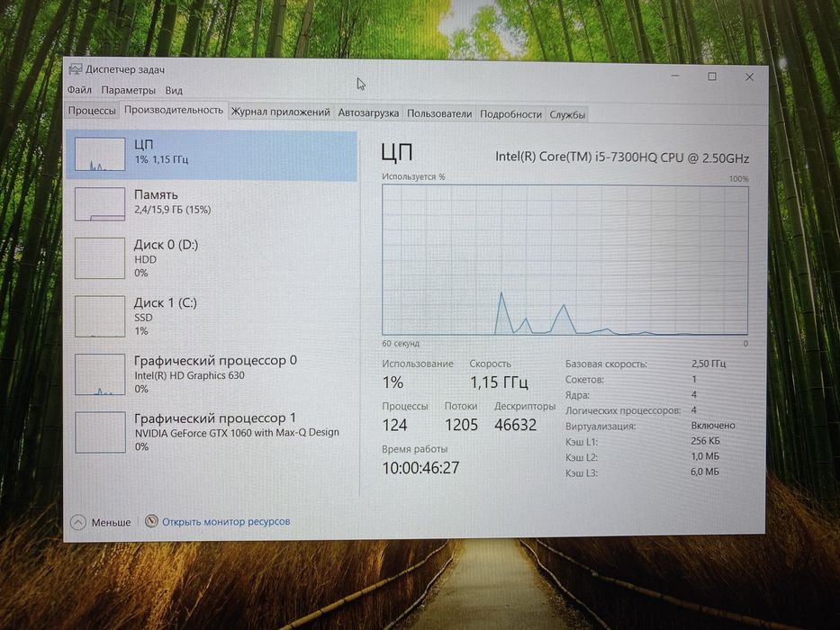Click the Диск 1 (C:) label
The height and width of the screenshot is (630, 840).
point(166,302)
